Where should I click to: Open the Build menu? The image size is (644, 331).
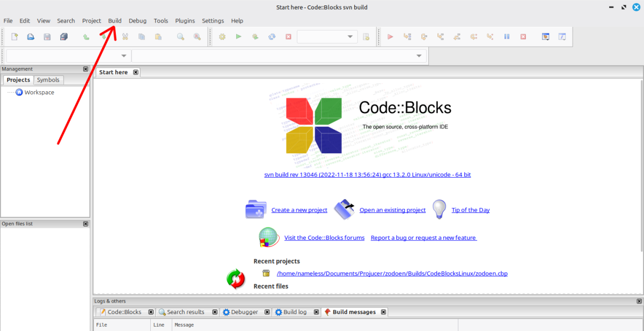coord(115,21)
